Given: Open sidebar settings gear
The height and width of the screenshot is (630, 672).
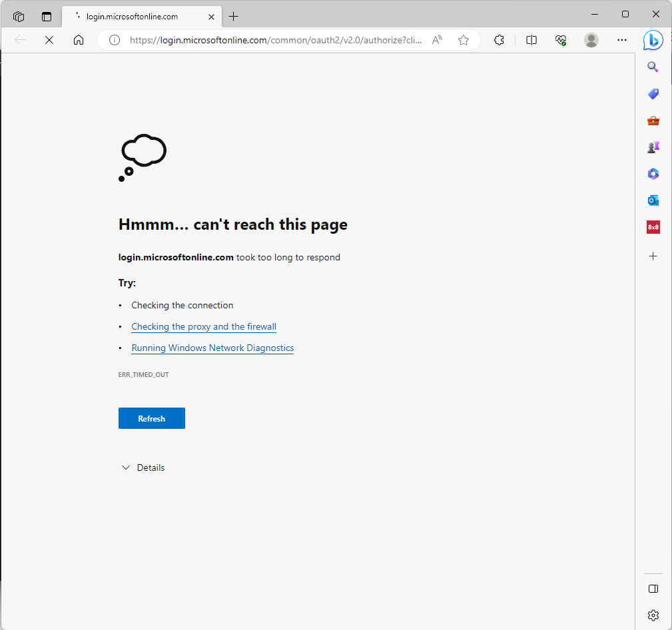Looking at the screenshot, I should tap(653, 615).
